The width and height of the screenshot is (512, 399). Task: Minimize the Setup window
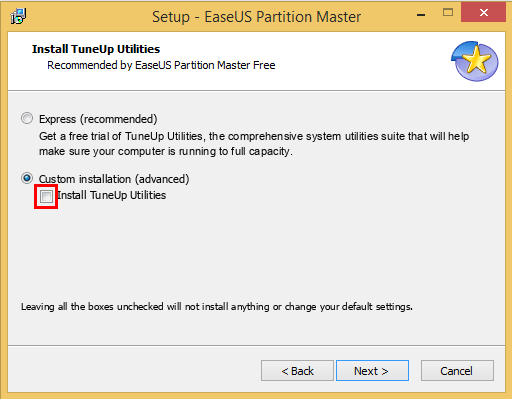click(x=421, y=14)
